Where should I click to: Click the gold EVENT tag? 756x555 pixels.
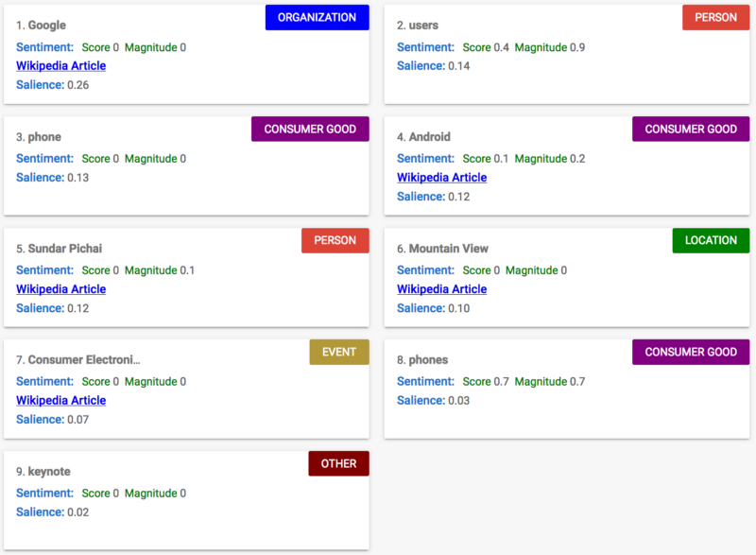pyautogui.click(x=339, y=352)
